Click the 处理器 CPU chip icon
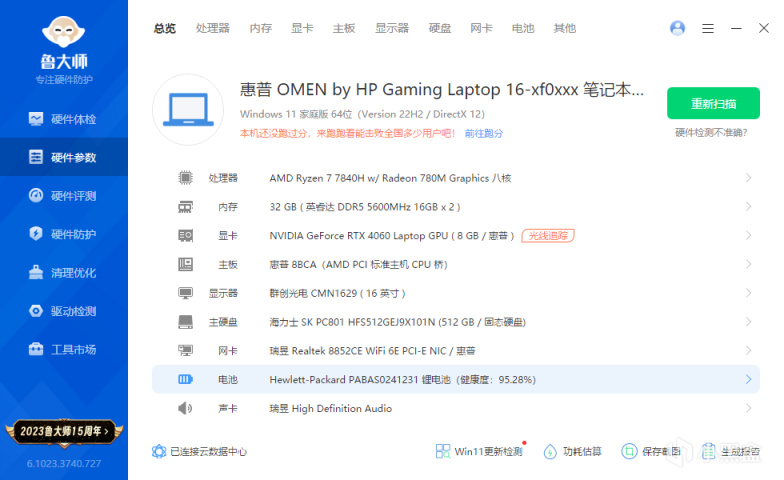This screenshot has width=784, height=480. 186,178
